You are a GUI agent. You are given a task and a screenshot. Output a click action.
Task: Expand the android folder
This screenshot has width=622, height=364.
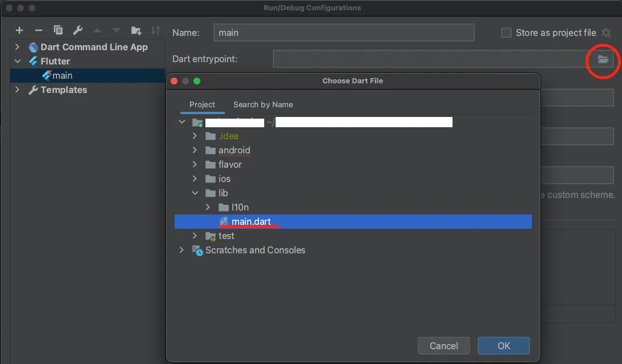pyautogui.click(x=195, y=150)
